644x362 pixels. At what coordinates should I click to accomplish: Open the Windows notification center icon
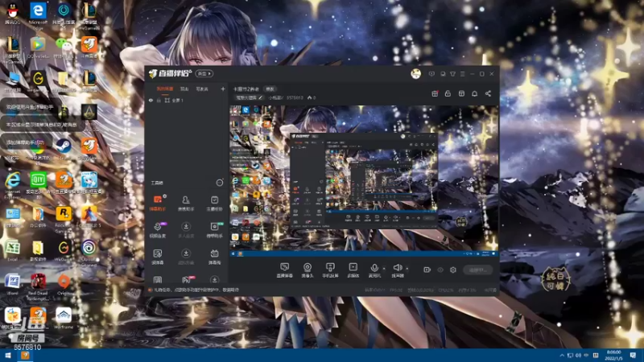coord(634,356)
